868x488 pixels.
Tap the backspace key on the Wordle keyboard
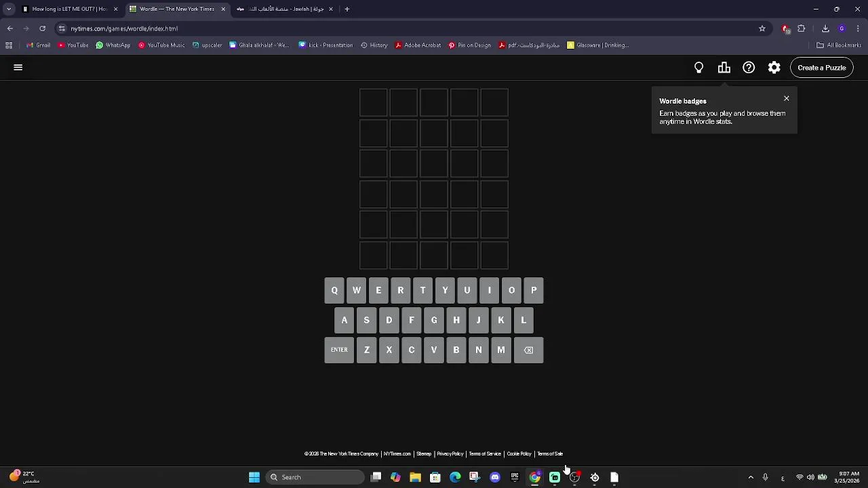[529, 350]
